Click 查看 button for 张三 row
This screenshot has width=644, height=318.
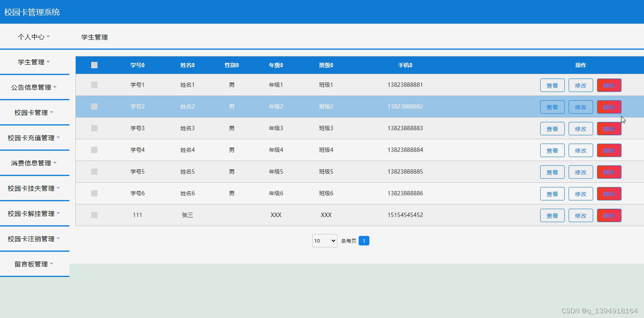(x=552, y=215)
